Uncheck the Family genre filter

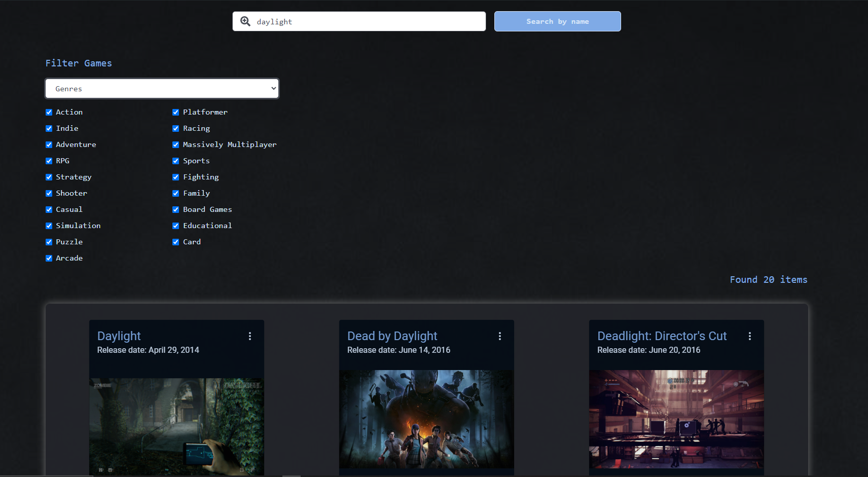pyautogui.click(x=176, y=194)
